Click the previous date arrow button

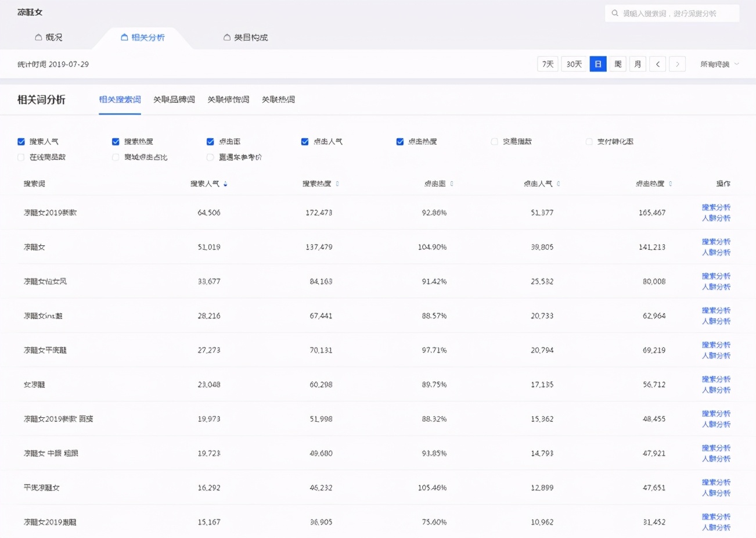pyautogui.click(x=657, y=64)
